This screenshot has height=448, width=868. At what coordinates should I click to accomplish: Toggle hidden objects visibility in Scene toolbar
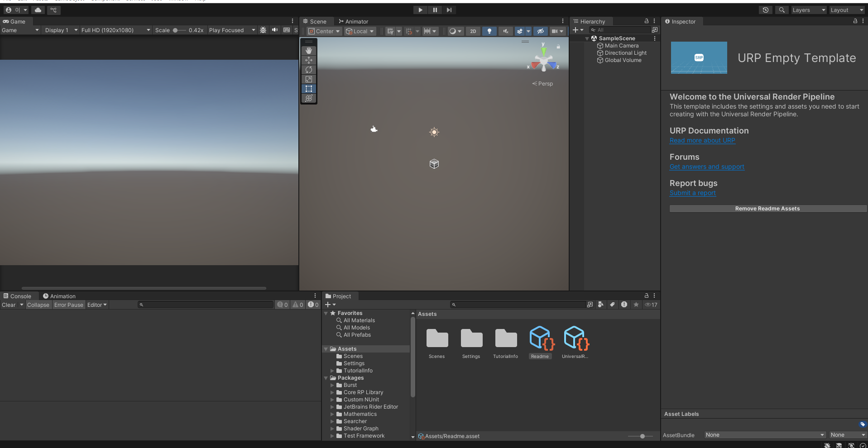coord(540,31)
